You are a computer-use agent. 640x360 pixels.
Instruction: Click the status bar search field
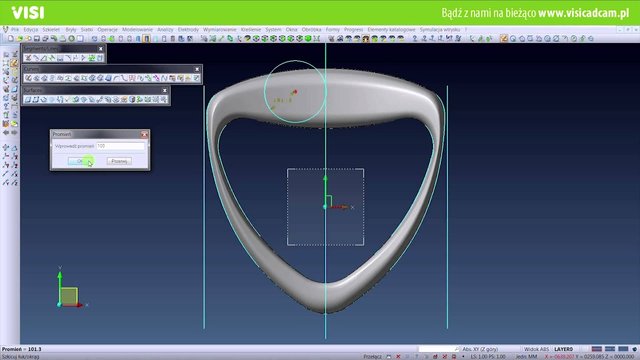pos(438,349)
